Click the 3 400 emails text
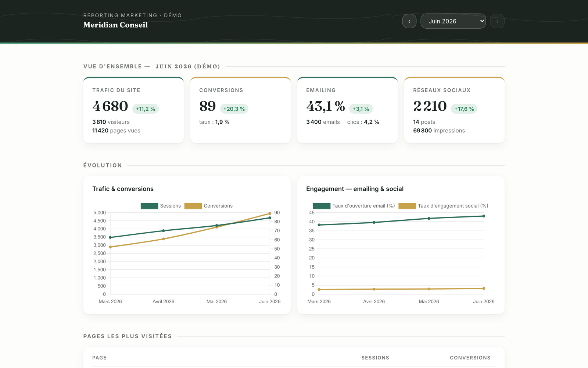 pos(323,122)
